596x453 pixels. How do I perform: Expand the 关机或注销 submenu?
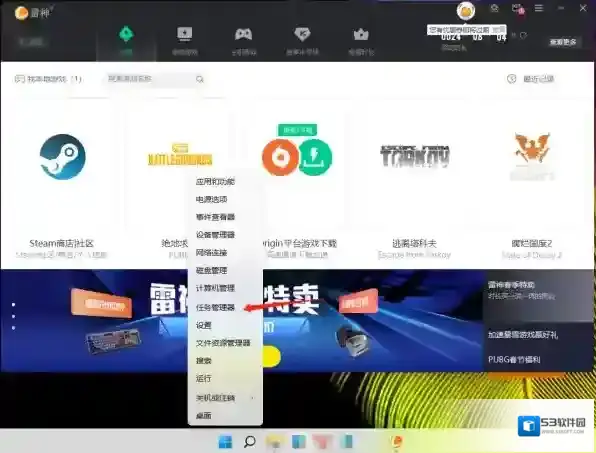click(x=225, y=398)
